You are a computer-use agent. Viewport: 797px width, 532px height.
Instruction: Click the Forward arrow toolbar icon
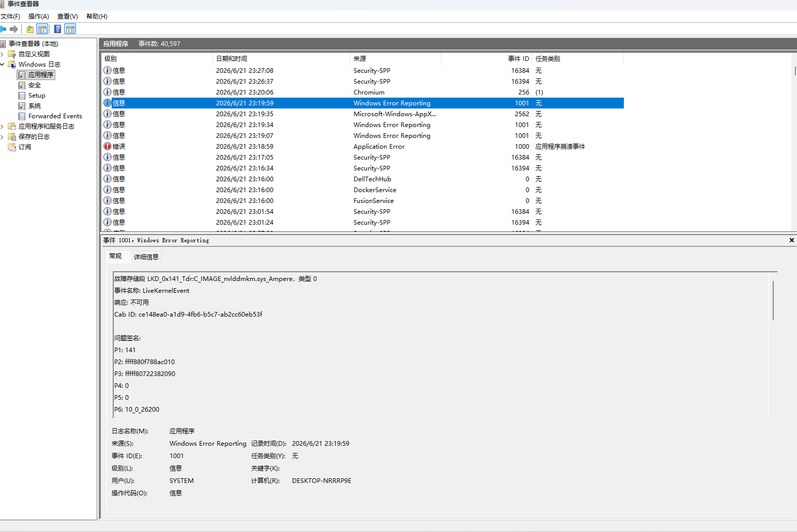[x=14, y=29]
